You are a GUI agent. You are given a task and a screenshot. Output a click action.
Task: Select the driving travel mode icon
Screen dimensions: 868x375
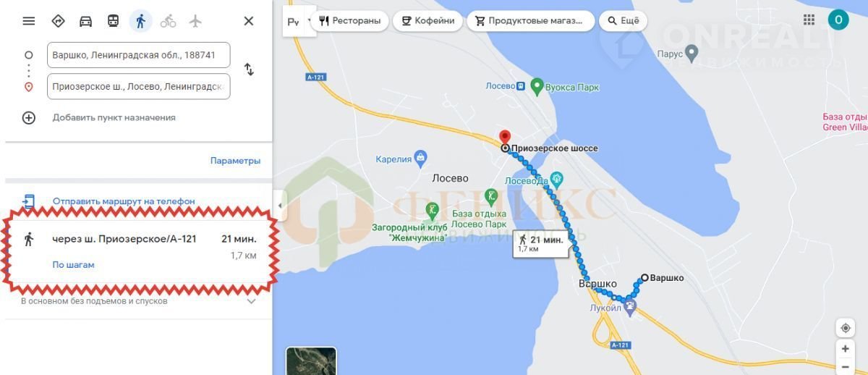pos(85,21)
